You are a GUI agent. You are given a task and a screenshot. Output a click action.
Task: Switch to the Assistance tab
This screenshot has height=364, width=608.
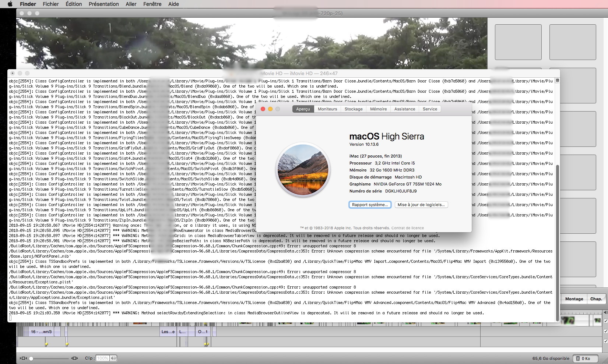coord(405,109)
